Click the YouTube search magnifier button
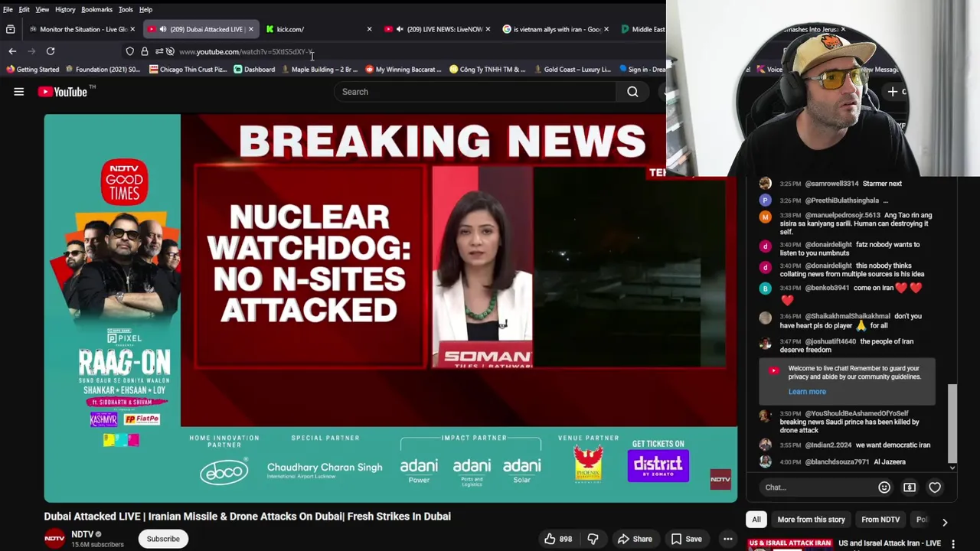 (632, 92)
